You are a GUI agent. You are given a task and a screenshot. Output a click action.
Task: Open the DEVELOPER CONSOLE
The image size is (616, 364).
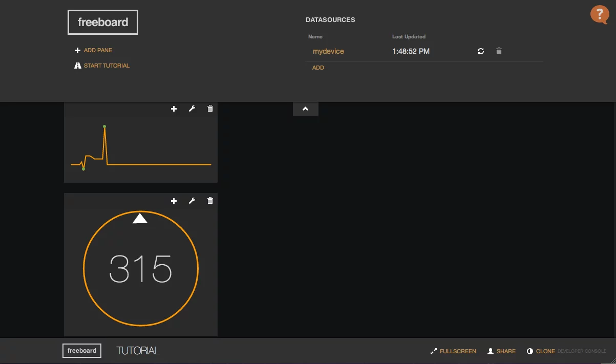pyautogui.click(x=582, y=351)
